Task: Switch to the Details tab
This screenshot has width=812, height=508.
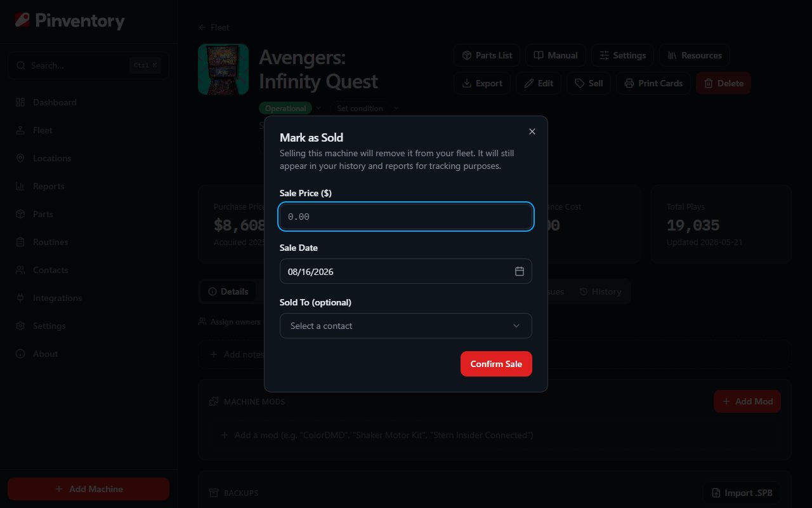Action: [x=228, y=291]
